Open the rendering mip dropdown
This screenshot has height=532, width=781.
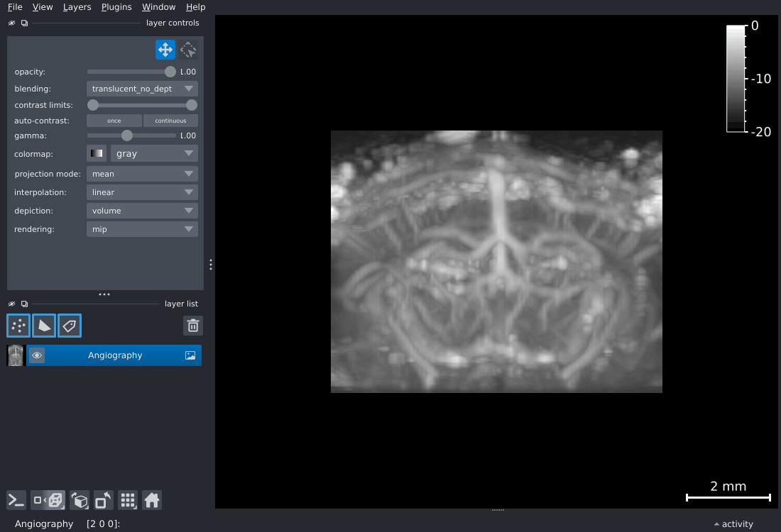tap(142, 229)
